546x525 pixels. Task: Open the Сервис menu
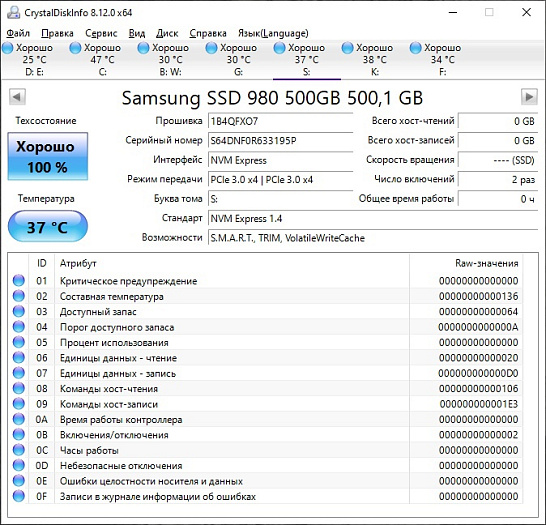(x=101, y=33)
